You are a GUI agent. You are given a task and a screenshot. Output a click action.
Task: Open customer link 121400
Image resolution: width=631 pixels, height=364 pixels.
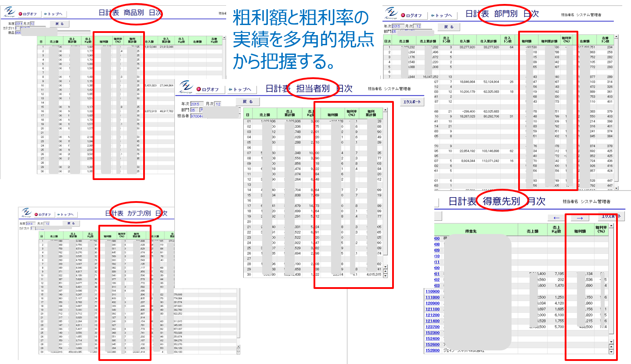coord(433,321)
